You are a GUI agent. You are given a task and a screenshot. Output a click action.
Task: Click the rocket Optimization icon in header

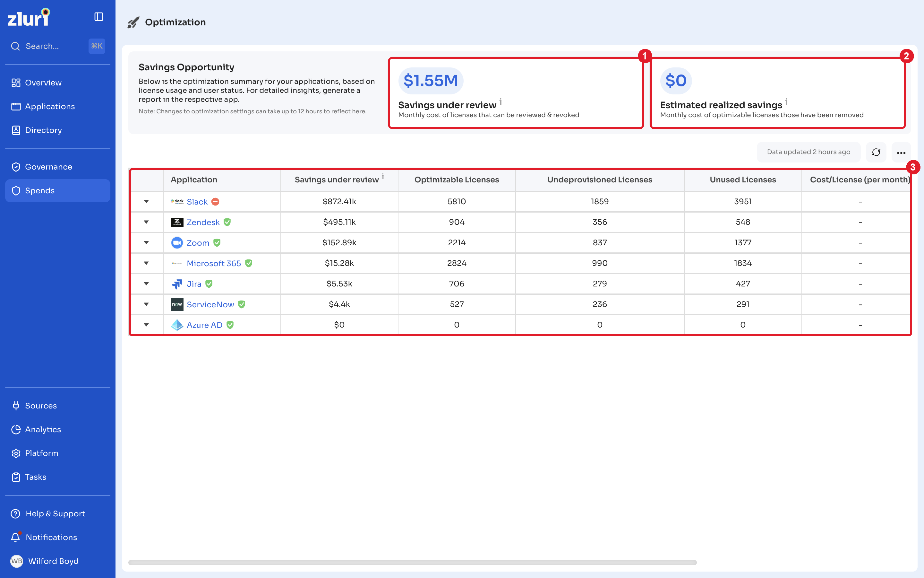click(x=133, y=22)
